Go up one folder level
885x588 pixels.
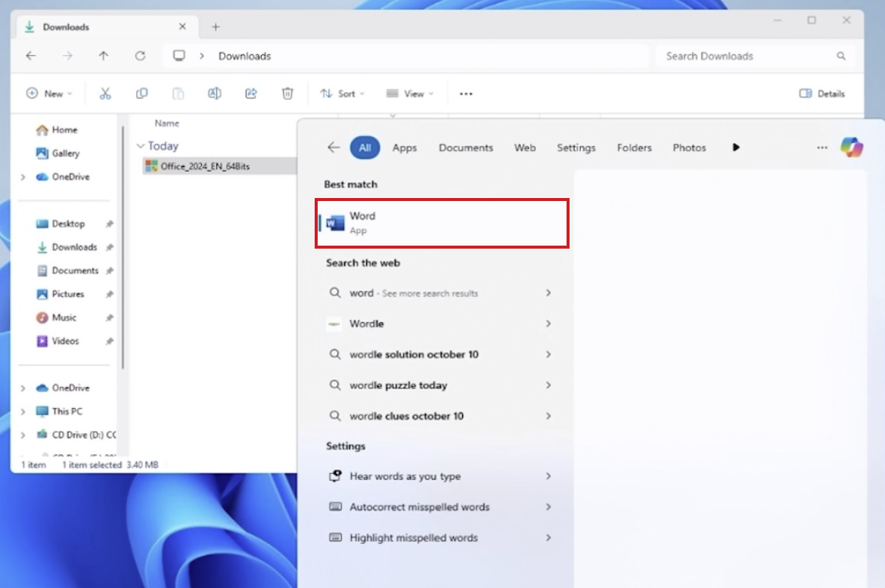[x=104, y=56]
